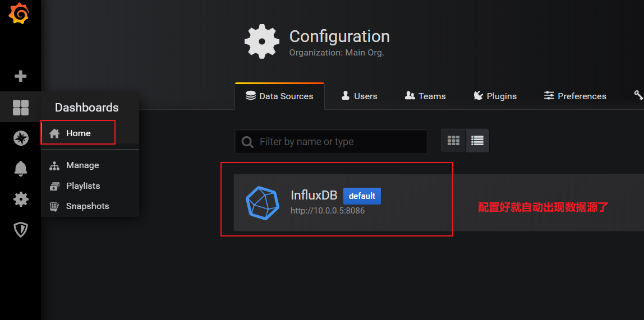
Task: Open the Create plus icon
Action: pos(21,76)
